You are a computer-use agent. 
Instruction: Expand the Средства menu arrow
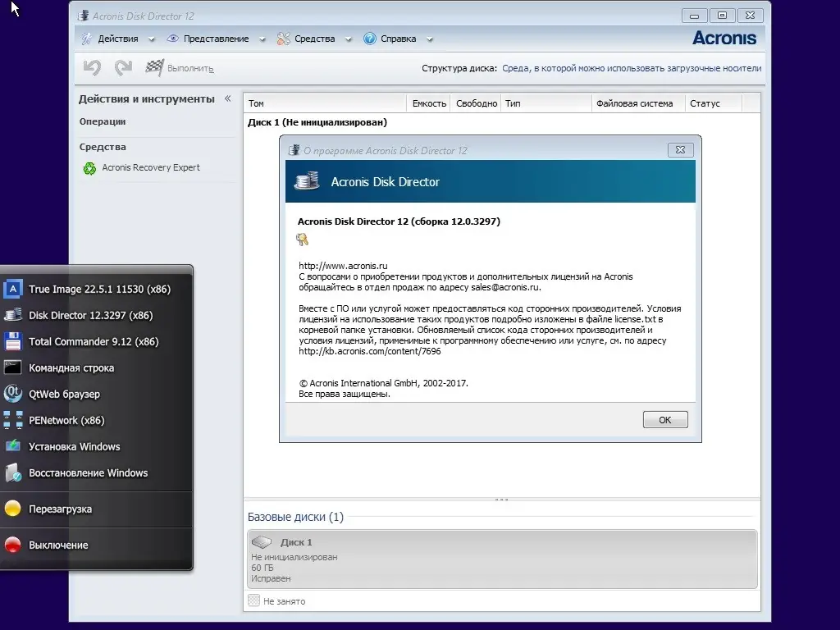click(349, 39)
